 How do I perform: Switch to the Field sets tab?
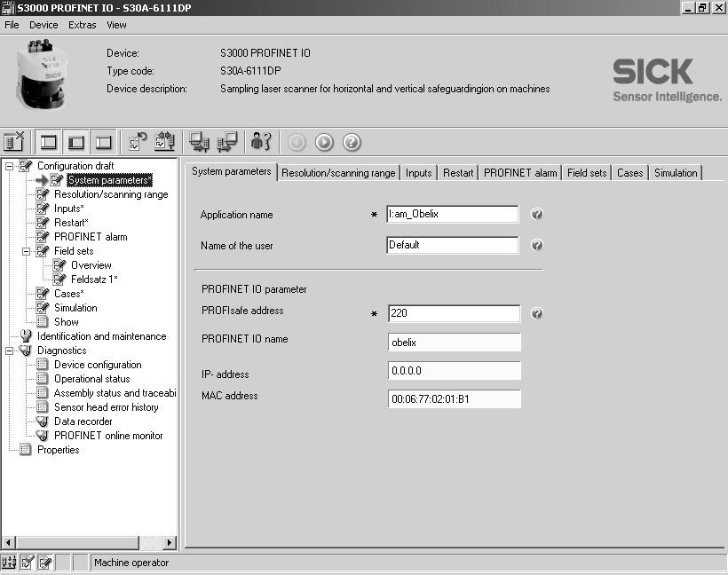pos(587,173)
